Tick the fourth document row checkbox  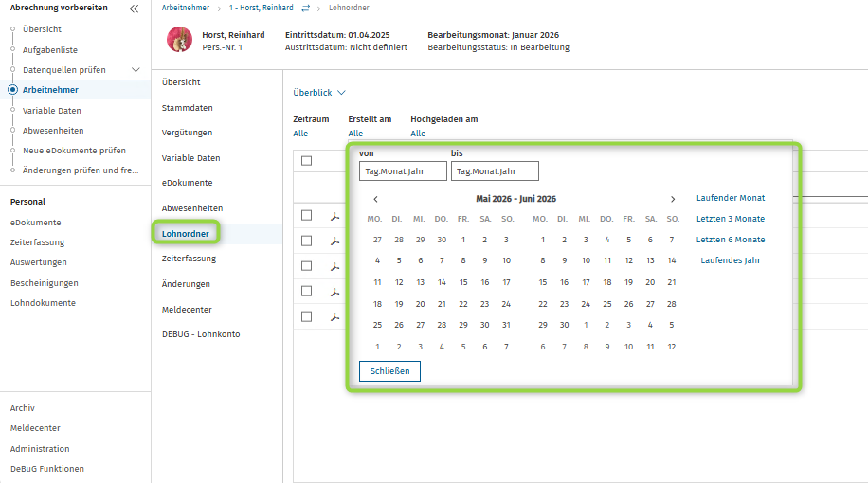[x=307, y=291]
